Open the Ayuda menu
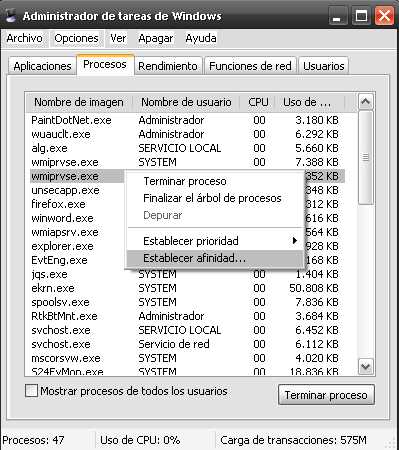The width and height of the screenshot is (399, 450). point(201,38)
